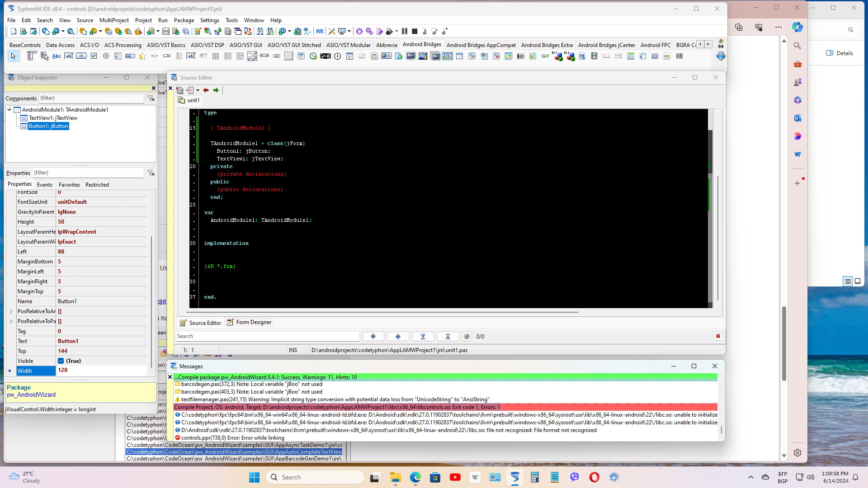
Task: Click the Source Editor Search input field
Action: pyautogui.click(x=267, y=336)
